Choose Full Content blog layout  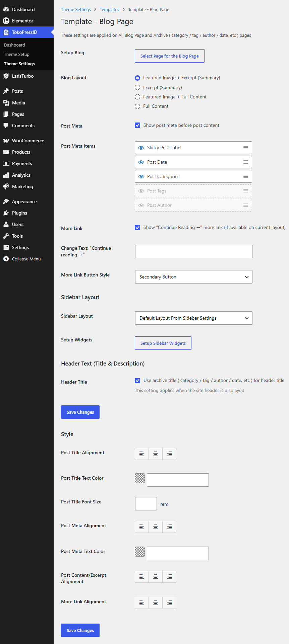click(x=137, y=106)
